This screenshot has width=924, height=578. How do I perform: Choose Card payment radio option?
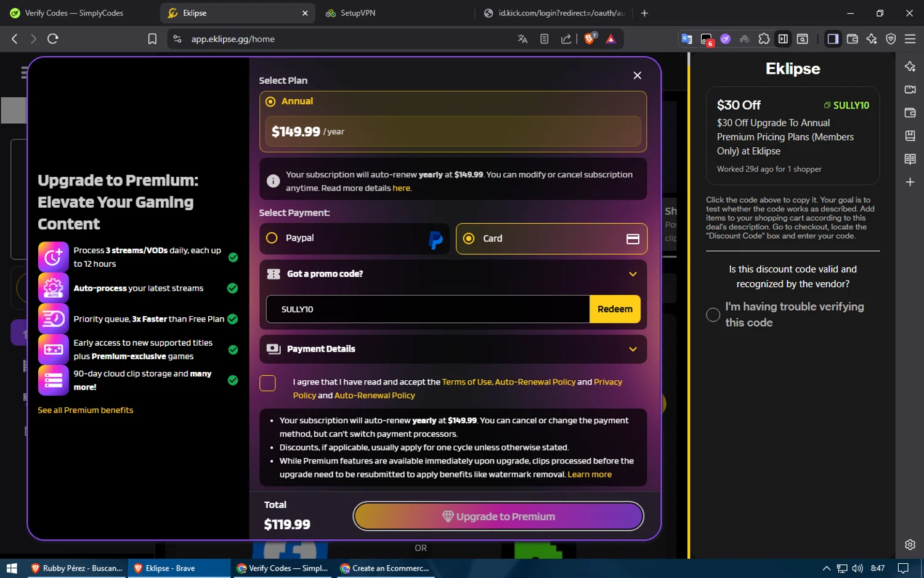tap(469, 238)
